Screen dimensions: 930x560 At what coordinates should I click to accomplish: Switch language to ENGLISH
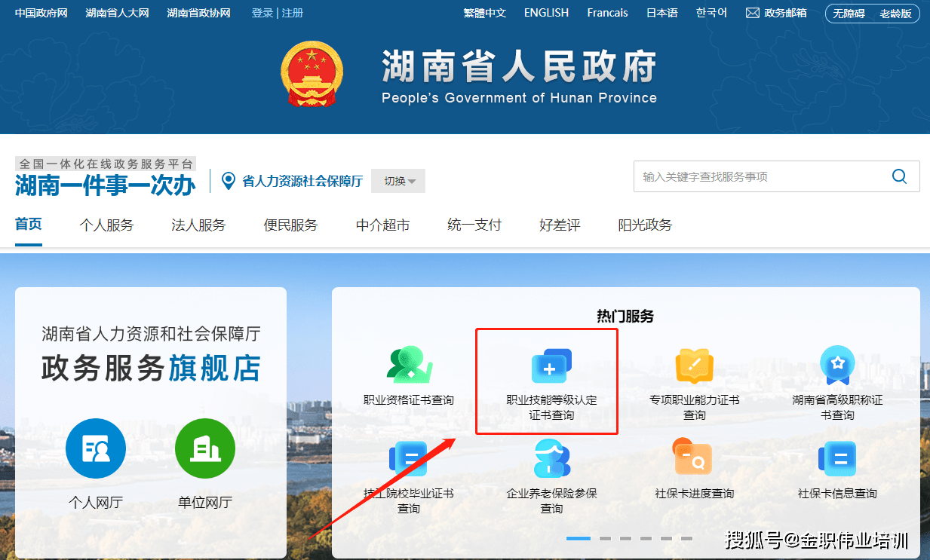(546, 13)
